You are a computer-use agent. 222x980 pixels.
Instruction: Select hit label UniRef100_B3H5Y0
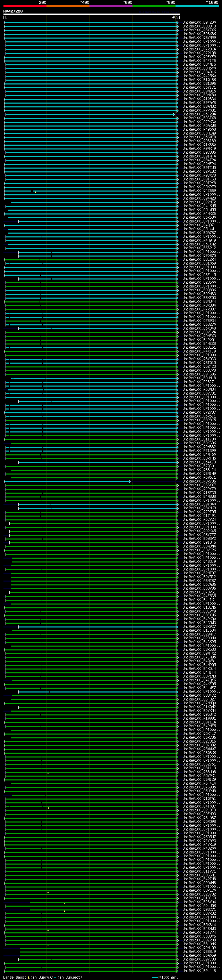tap(199, 68)
